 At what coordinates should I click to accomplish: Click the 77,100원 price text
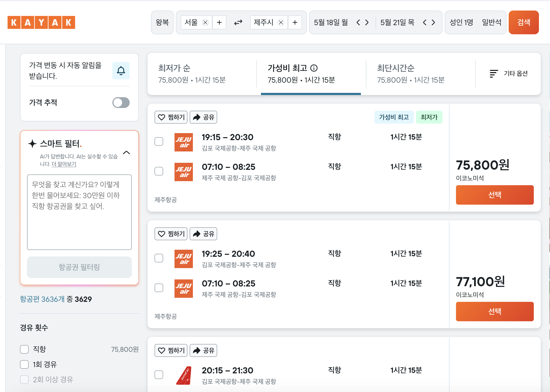[480, 282]
